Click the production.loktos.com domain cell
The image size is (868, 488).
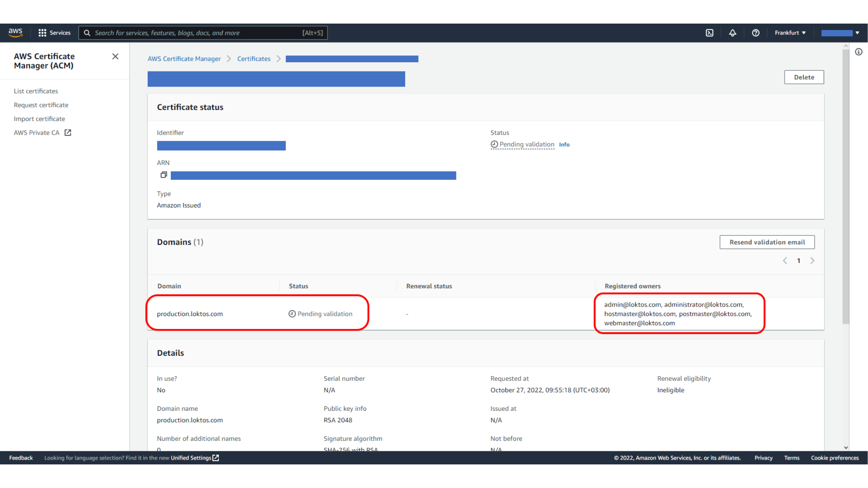coord(190,314)
